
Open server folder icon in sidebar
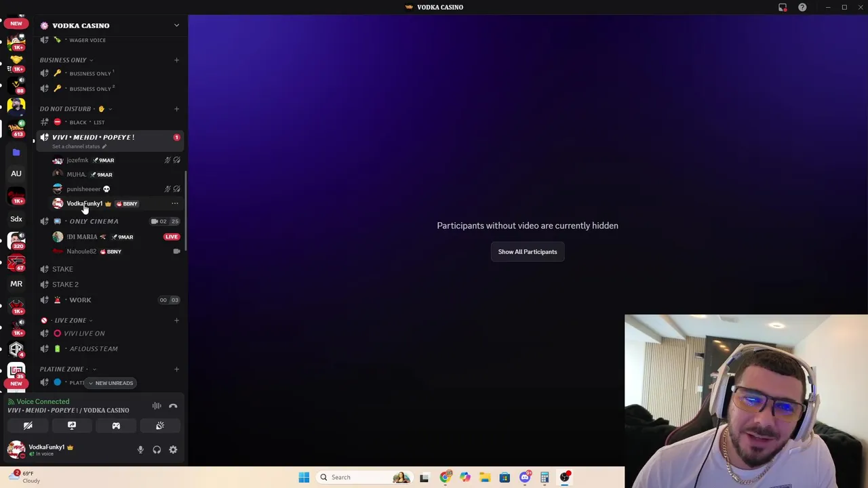(x=16, y=152)
